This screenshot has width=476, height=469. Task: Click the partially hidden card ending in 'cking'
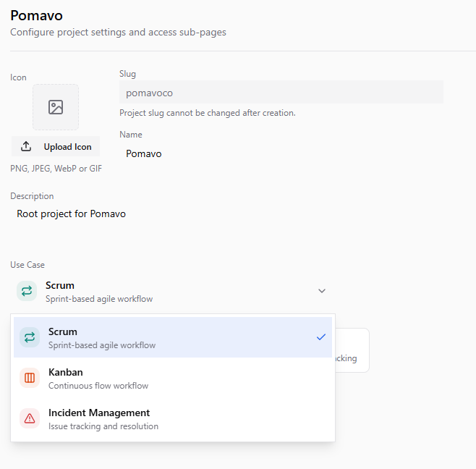pyautogui.click(x=352, y=350)
